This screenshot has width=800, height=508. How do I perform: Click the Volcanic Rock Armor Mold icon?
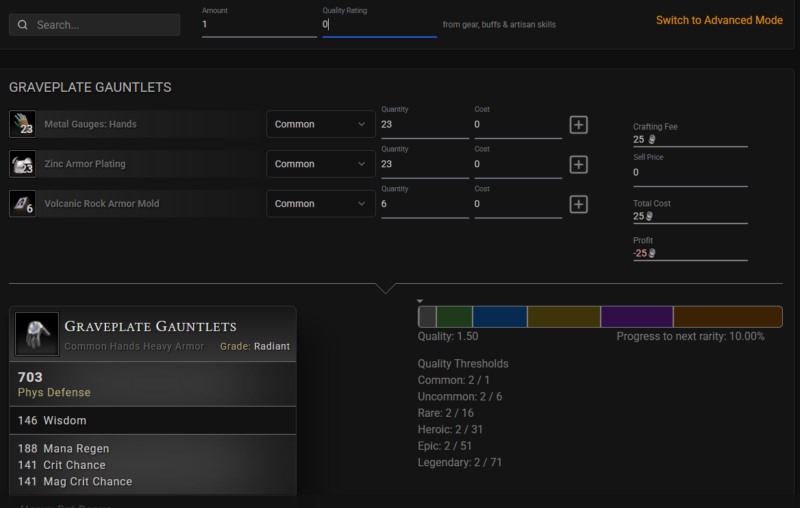tap(22, 204)
